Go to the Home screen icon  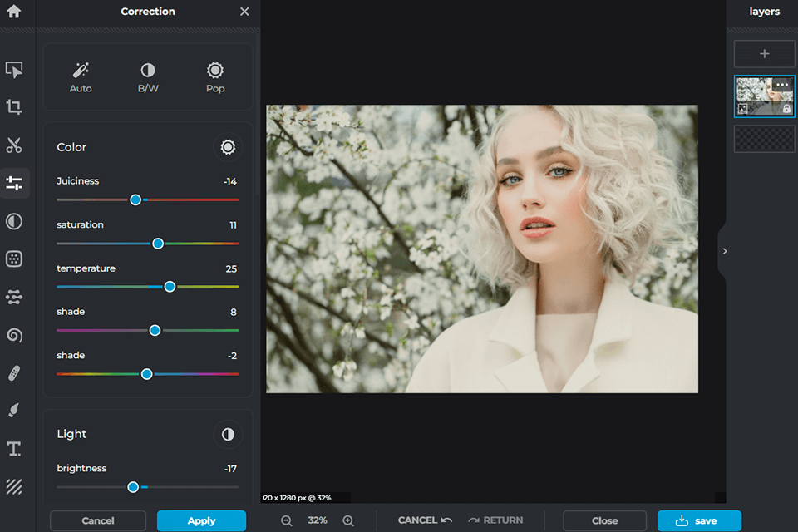click(x=14, y=12)
